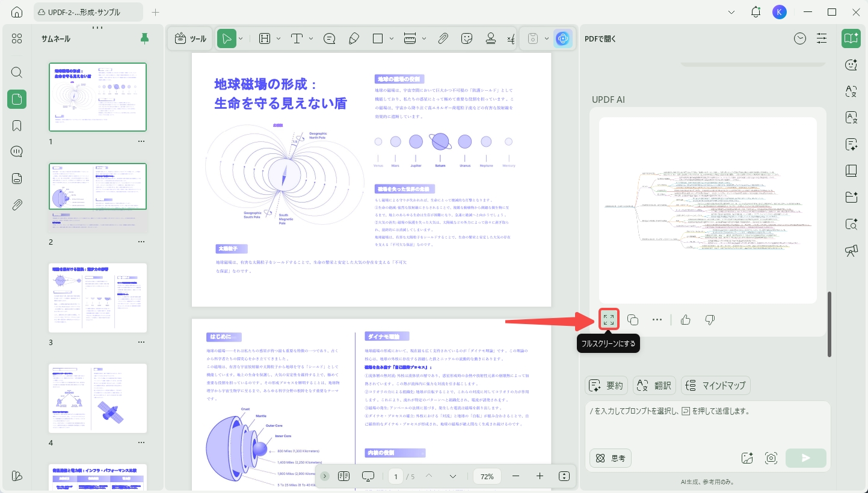Select page 3 thumbnail

pos(98,298)
